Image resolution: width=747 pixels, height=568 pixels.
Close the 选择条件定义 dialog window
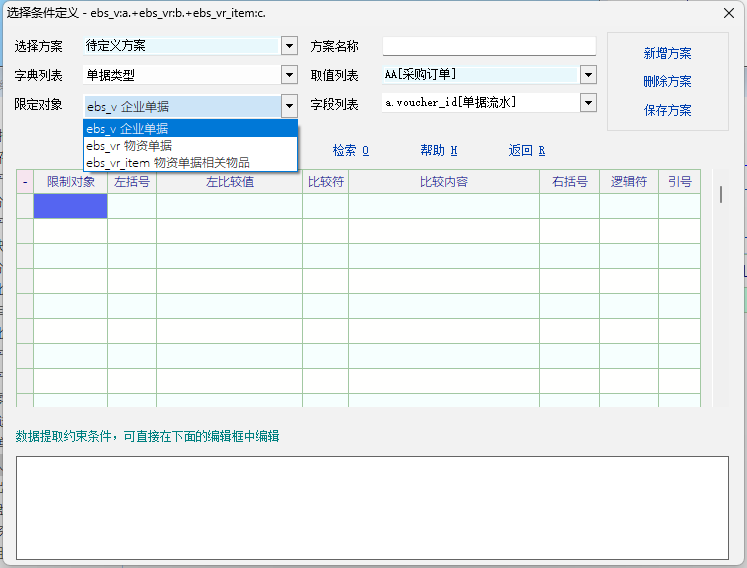click(727, 12)
